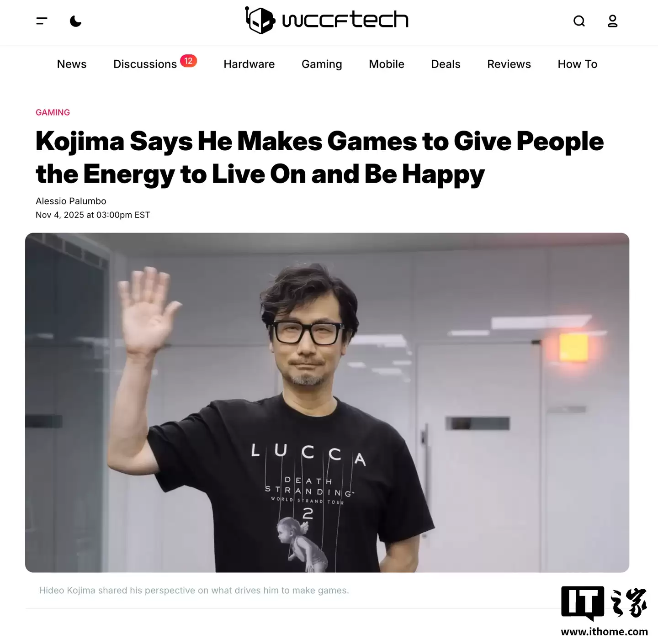
Task: Open author Alessio Palumbo's profile
Action: pyautogui.click(x=71, y=201)
